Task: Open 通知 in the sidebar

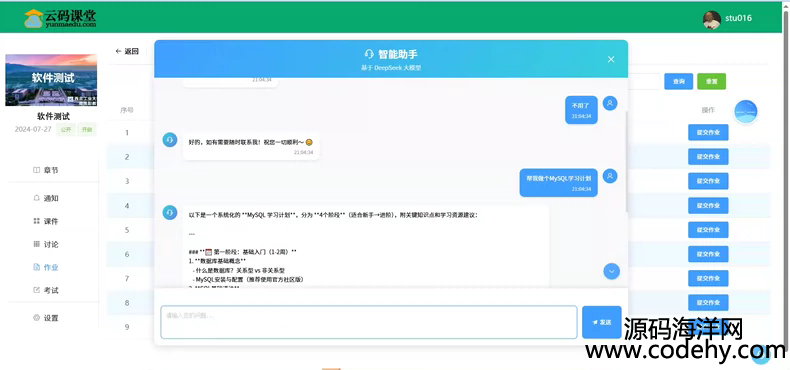Action: [x=46, y=198]
